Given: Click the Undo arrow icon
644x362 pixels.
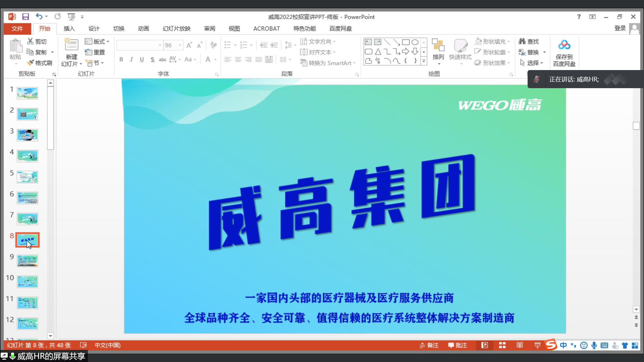Looking at the screenshot, I should (x=39, y=16).
